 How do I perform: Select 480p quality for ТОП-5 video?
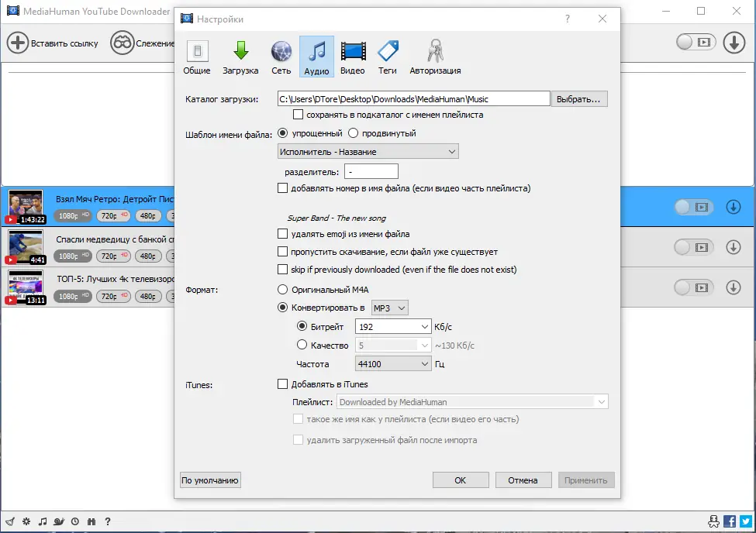[x=148, y=297]
